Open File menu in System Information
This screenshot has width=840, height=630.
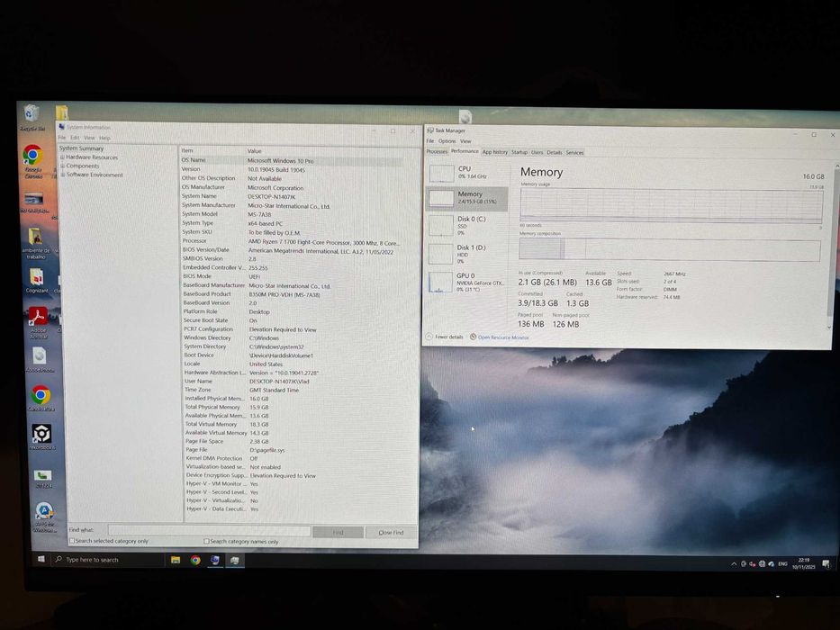pyautogui.click(x=61, y=138)
